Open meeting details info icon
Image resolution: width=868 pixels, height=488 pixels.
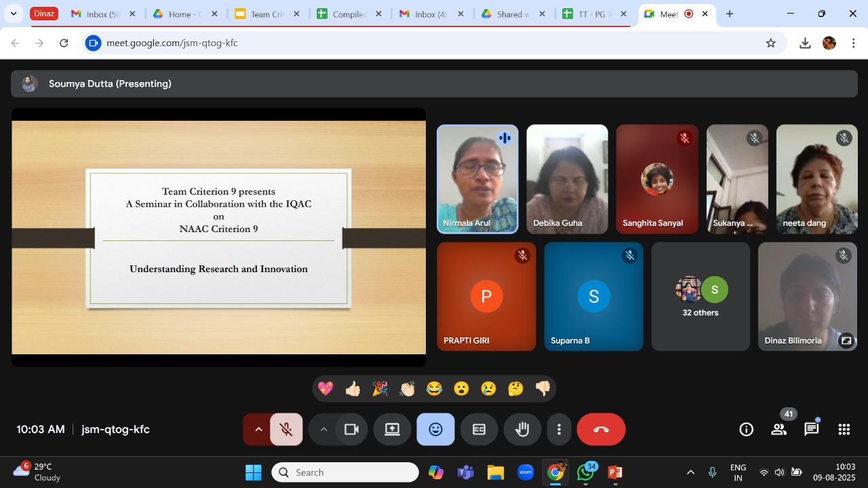746,430
